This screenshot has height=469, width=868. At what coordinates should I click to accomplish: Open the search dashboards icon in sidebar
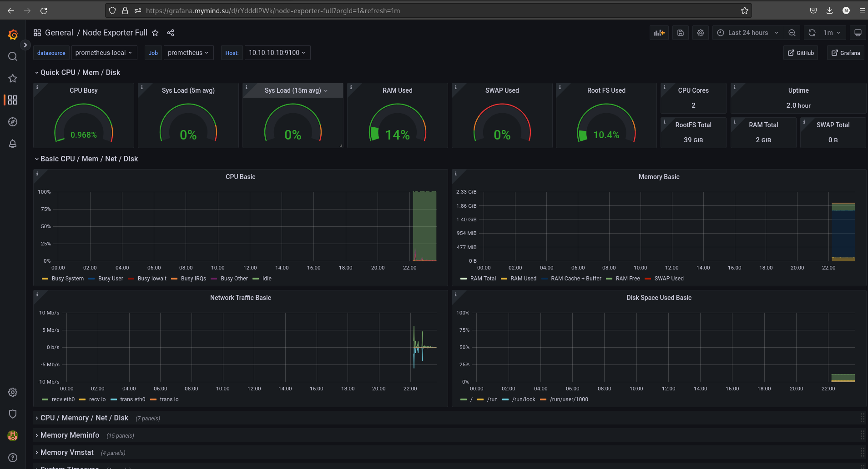13,56
